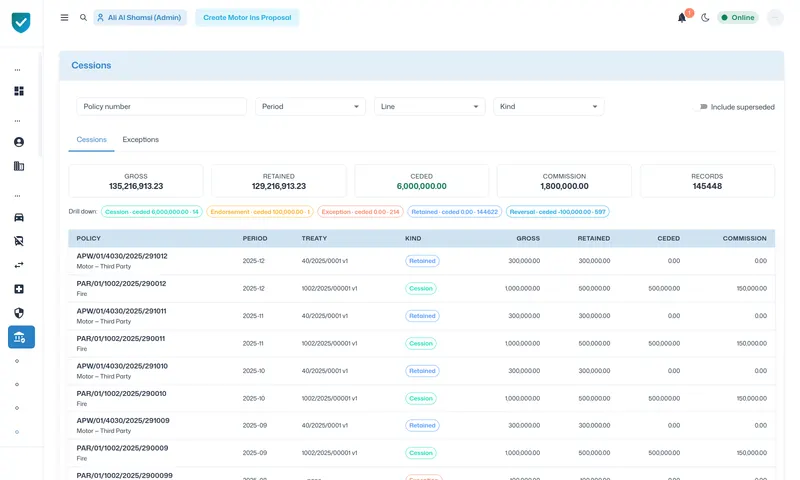Click the RETAINED 129,216,913.23 summary card
Screen dimensions: 800x480
click(279, 181)
